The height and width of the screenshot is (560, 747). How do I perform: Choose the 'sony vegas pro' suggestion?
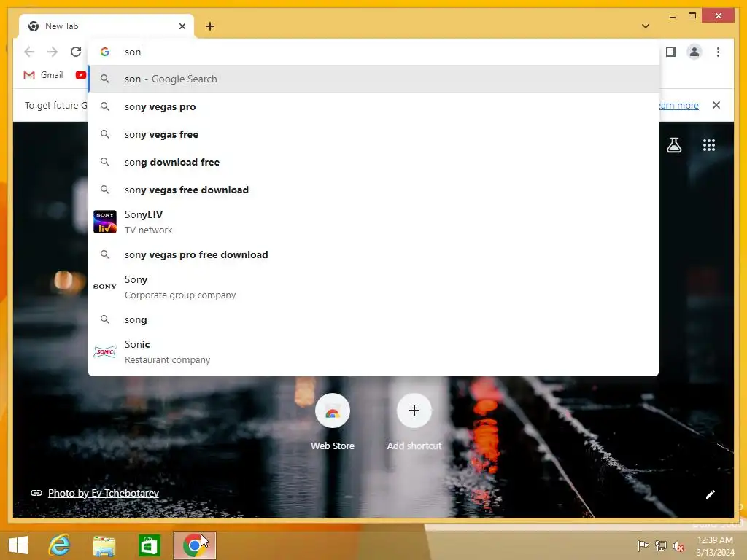pyautogui.click(x=373, y=106)
